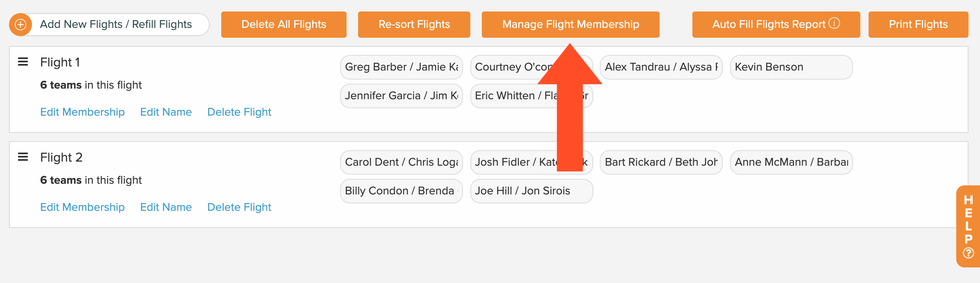
Task: Click the Flight 2 drag handle icon
Action: 23,157
